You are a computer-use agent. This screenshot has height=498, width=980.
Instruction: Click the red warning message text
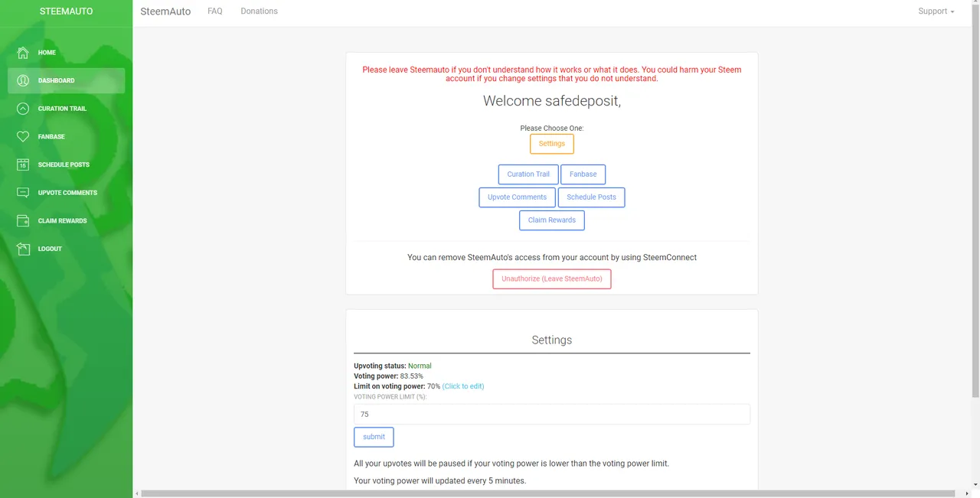(552, 74)
